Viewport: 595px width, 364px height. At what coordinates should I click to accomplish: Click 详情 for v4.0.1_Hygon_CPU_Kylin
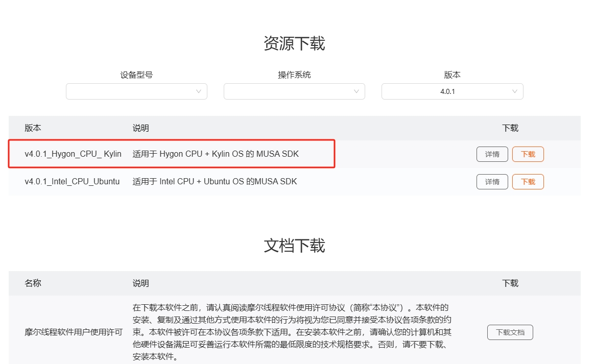[x=492, y=154]
